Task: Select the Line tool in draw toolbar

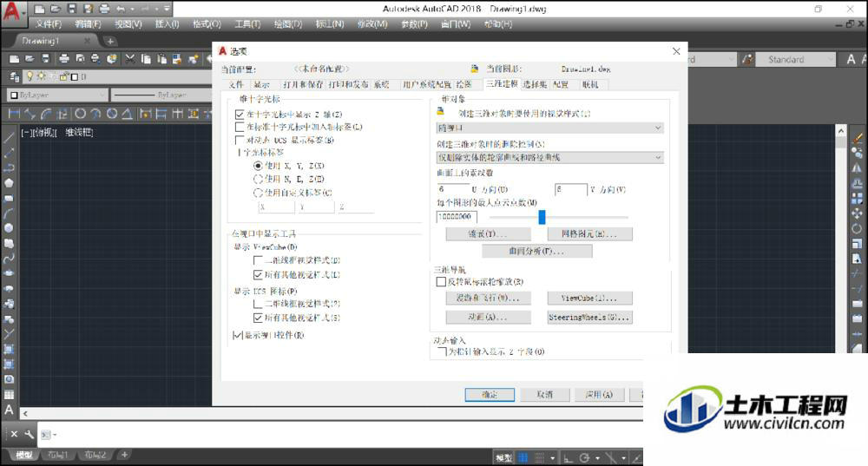Action: click(9, 138)
